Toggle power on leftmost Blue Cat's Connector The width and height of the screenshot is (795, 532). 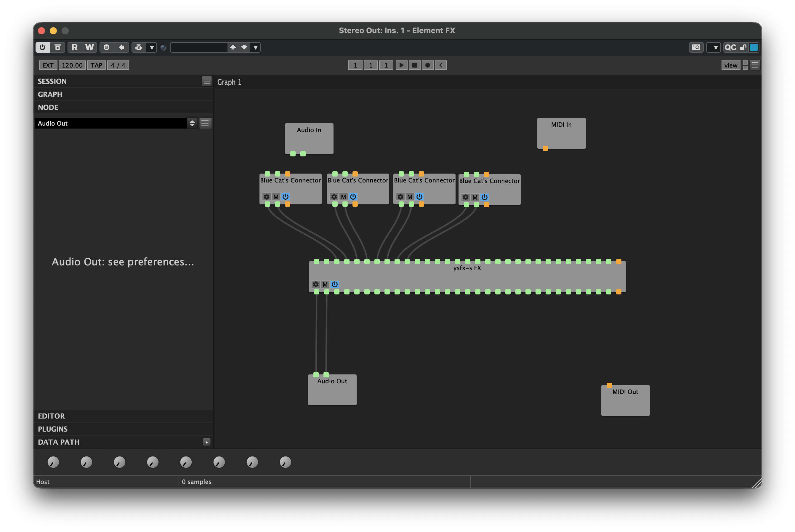285,197
